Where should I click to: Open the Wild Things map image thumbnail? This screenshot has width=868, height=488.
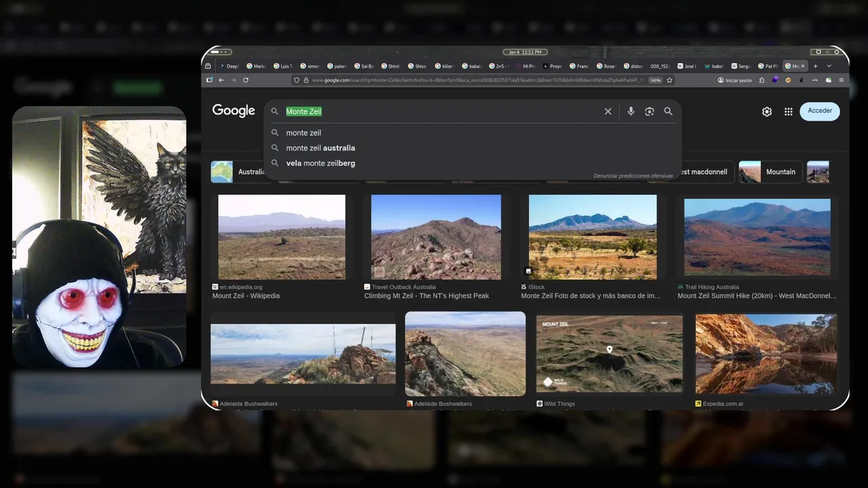click(610, 353)
